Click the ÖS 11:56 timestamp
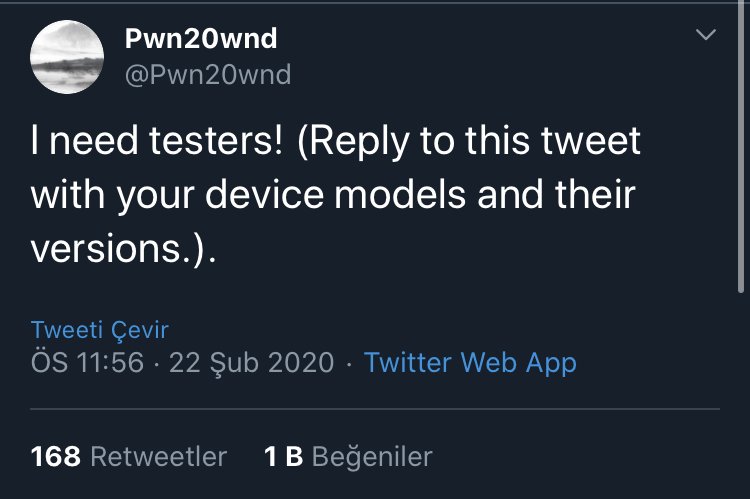 tap(88, 362)
